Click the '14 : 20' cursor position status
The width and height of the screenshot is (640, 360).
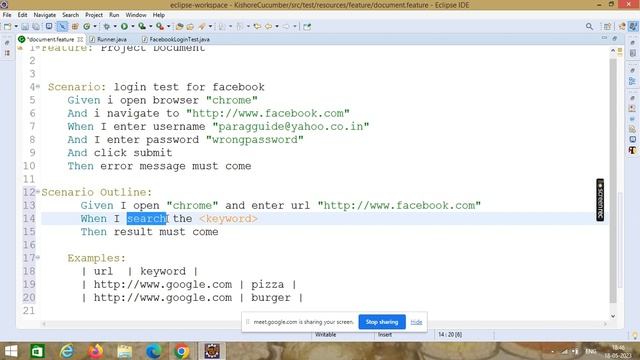pyautogui.click(x=450, y=335)
